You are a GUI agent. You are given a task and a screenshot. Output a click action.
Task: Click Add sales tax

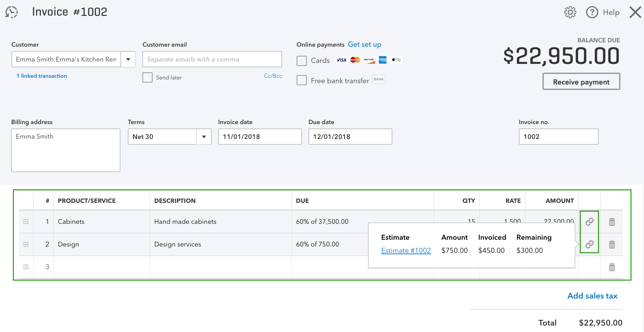click(592, 295)
